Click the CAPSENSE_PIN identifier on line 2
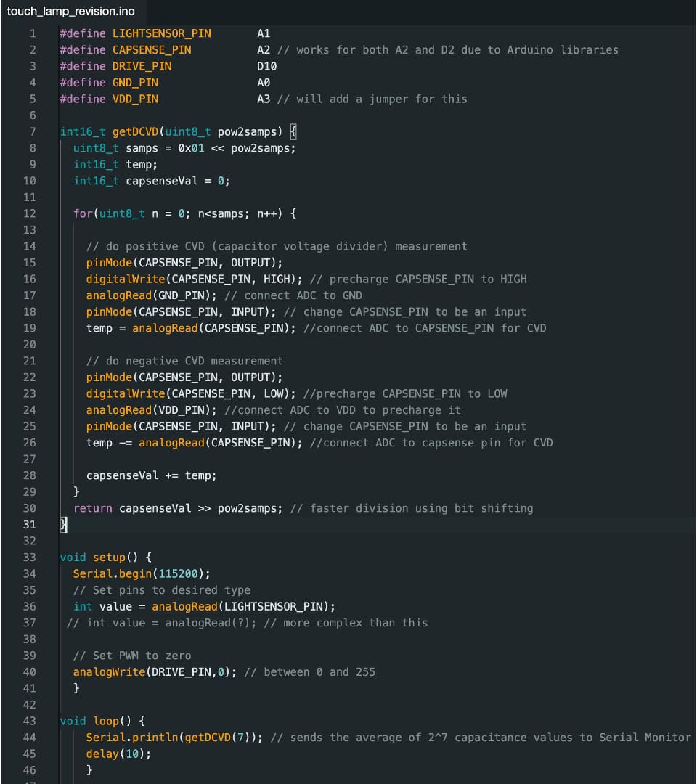The height and width of the screenshot is (784, 697). click(152, 49)
